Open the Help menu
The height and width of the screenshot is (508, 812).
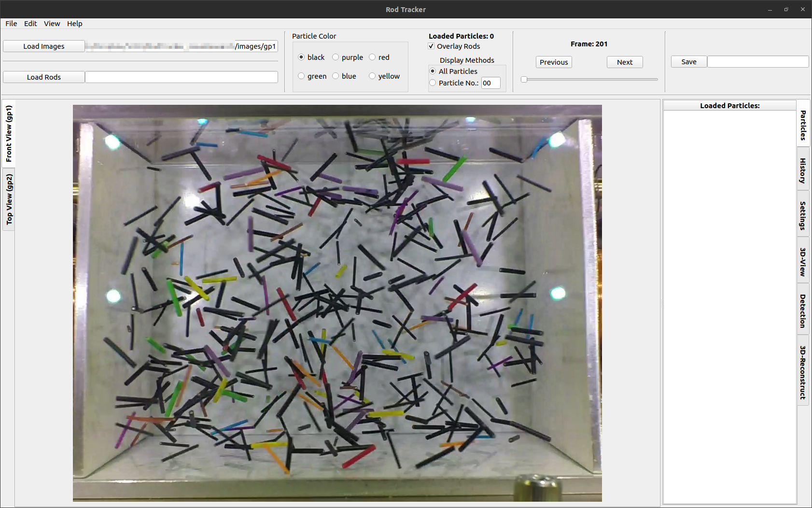pyautogui.click(x=75, y=23)
